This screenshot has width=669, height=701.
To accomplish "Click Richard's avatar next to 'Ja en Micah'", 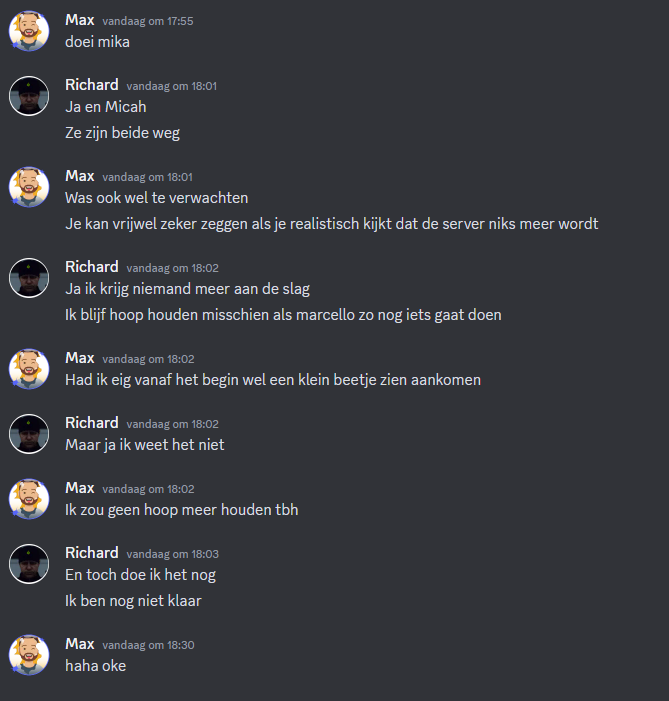I will coord(29,96).
